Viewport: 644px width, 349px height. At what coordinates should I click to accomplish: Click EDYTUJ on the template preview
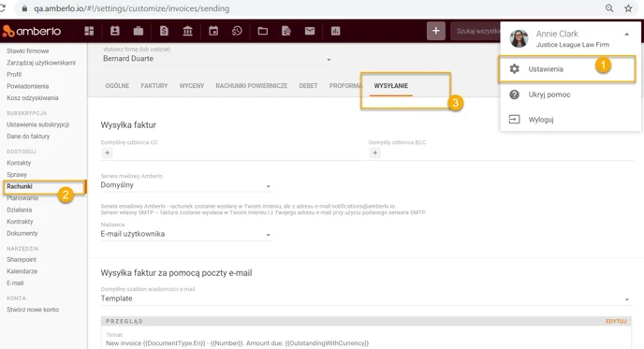click(616, 321)
